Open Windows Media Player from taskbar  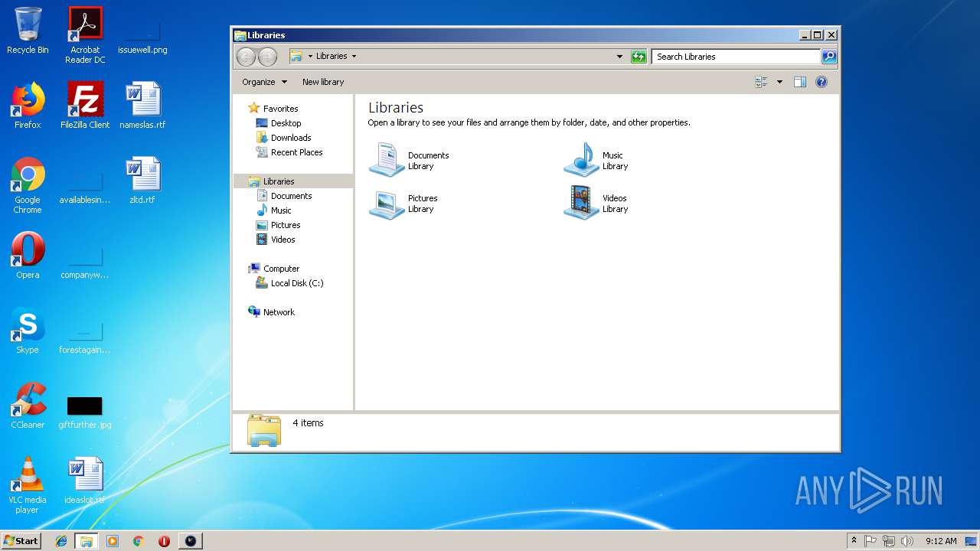pos(113,541)
